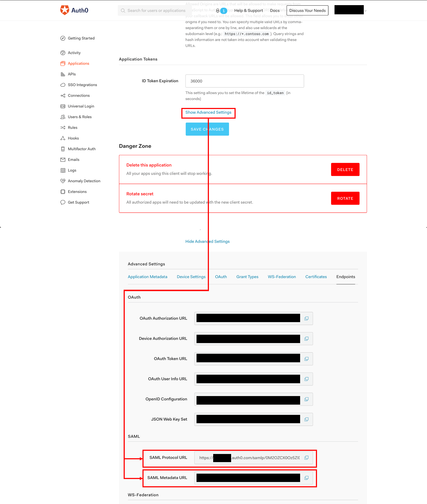Switch to Application Metadata tab
Image resolution: width=427 pixels, height=504 pixels.
pyautogui.click(x=147, y=277)
